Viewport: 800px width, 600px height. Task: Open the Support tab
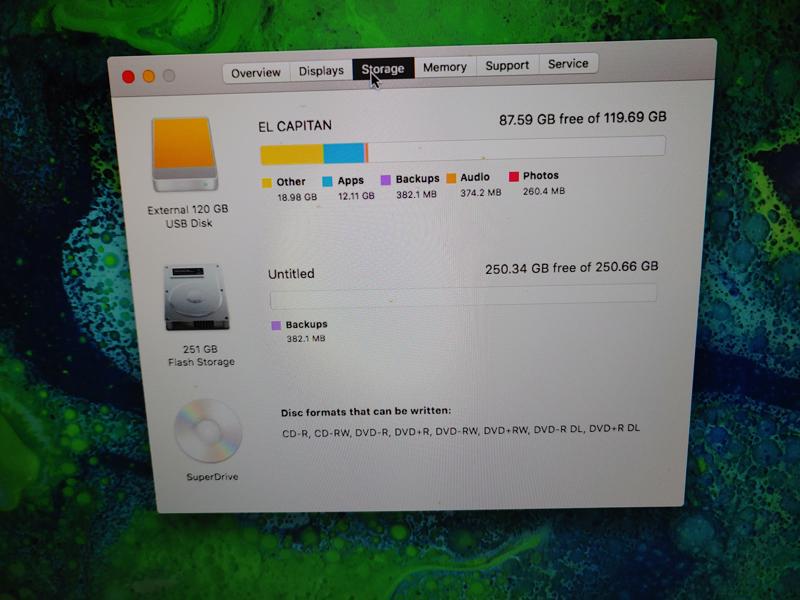pyautogui.click(x=507, y=65)
